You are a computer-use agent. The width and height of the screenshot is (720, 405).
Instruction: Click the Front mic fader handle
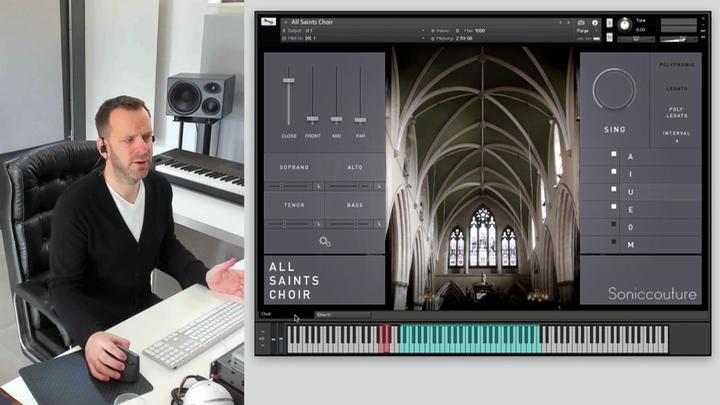point(312,119)
